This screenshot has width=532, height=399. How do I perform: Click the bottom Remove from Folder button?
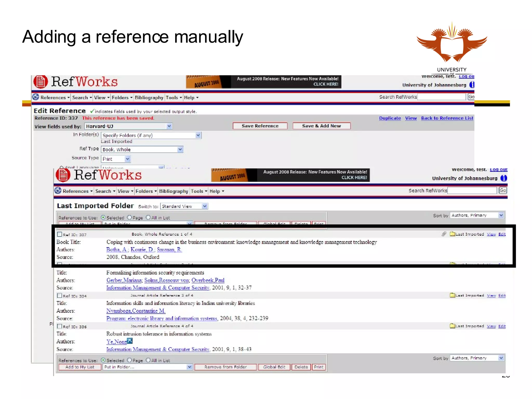[x=225, y=367]
